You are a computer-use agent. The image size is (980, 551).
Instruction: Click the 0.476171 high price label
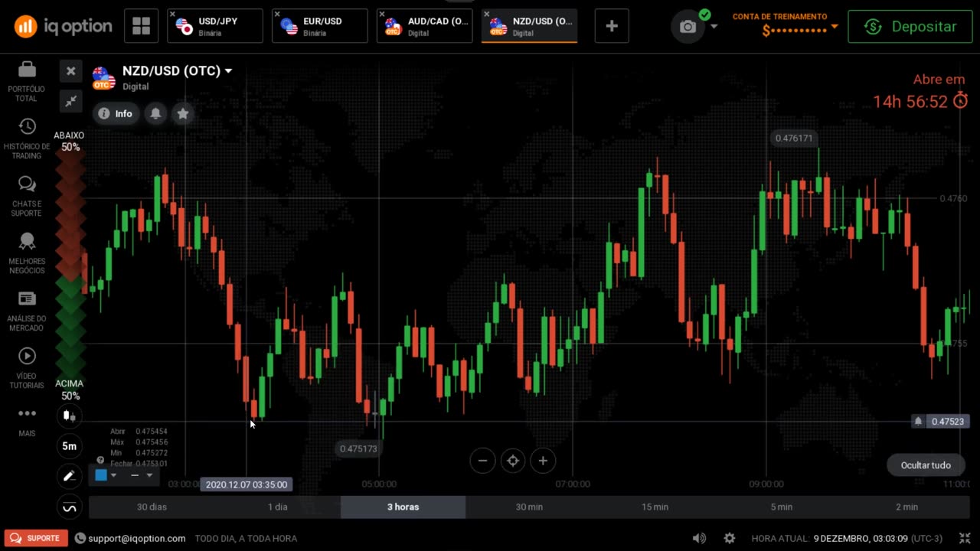(794, 139)
